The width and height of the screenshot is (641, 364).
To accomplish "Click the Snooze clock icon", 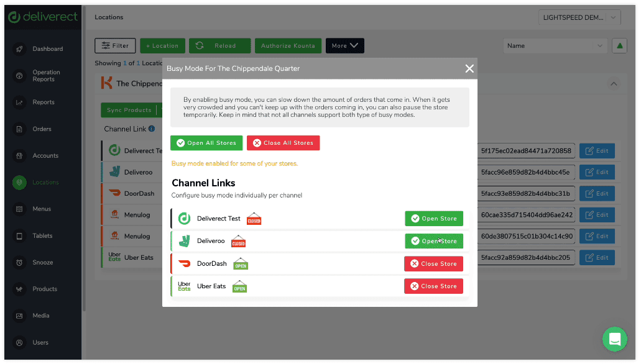I will coord(19,263).
